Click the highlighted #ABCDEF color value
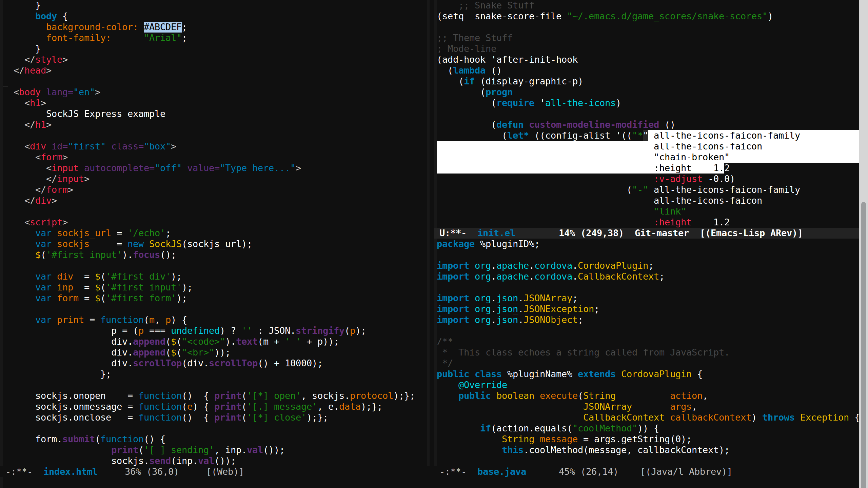868x488 pixels. [x=162, y=27]
